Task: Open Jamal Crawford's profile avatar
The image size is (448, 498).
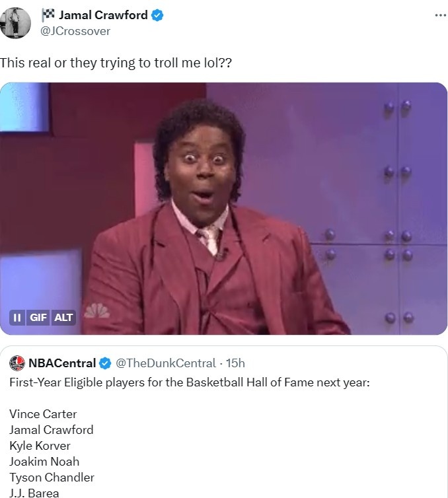Action: coord(15,23)
